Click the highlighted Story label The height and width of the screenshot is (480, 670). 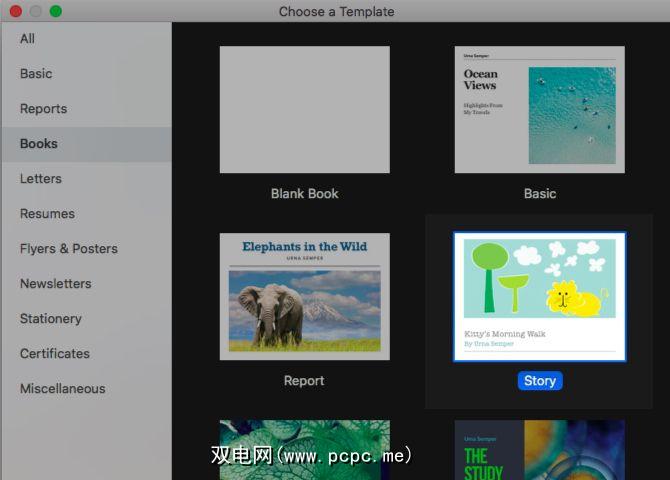tap(540, 380)
